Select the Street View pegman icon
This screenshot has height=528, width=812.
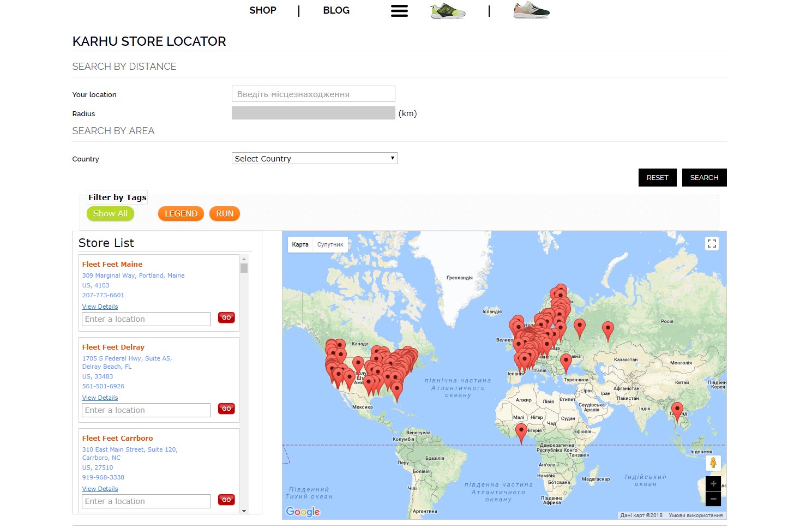point(713,463)
